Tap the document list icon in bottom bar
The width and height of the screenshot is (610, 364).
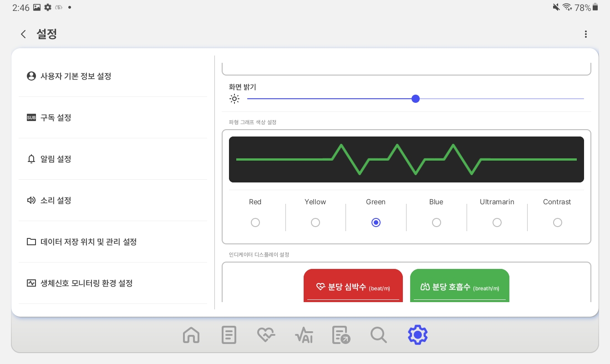pyautogui.click(x=229, y=335)
